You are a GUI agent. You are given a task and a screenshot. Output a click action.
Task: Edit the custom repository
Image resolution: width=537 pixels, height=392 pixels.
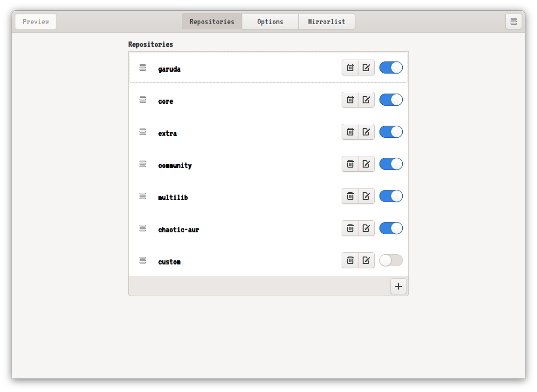(x=366, y=261)
